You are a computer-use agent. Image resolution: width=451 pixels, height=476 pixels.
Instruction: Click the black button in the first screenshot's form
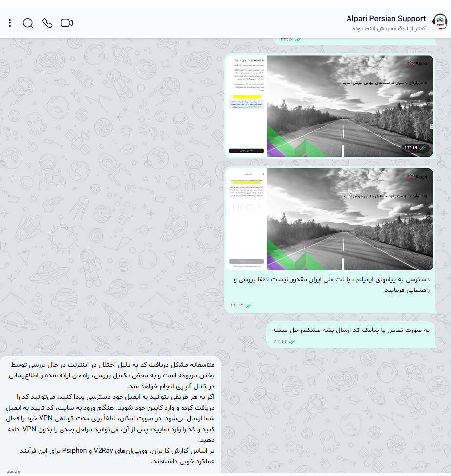tap(246, 151)
